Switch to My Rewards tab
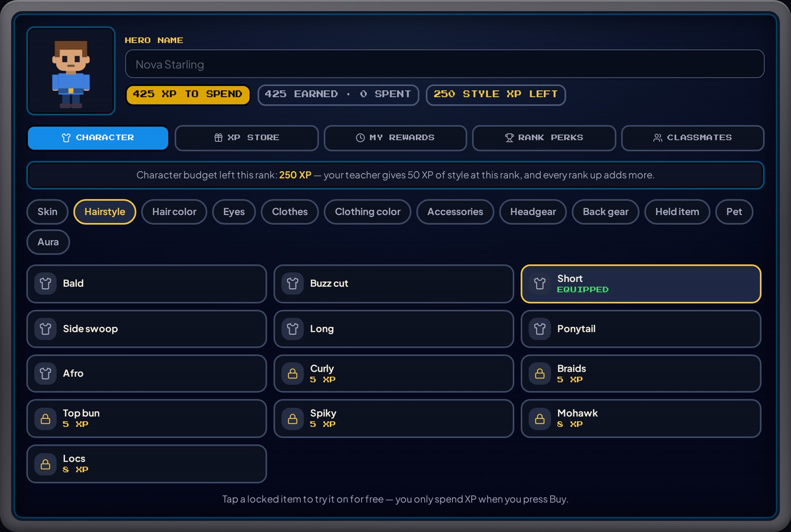Screen dimensions: 791x532 (395, 138)
